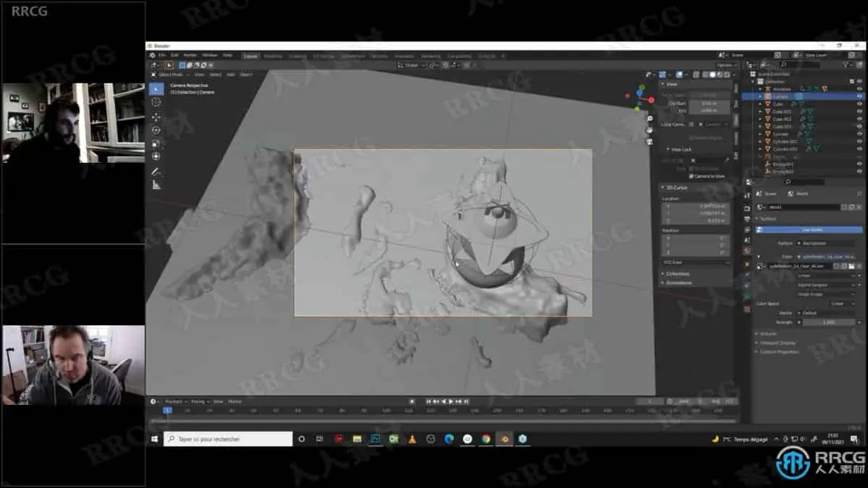Open the viewport Add menu

tap(231, 74)
